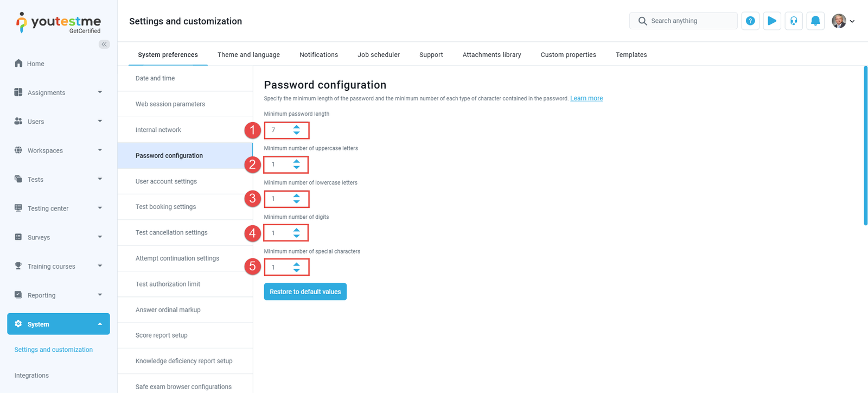Image resolution: width=868 pixels, height=393 pixels.
Task: Select Test booking settings
Action: (x=186, y=207)
